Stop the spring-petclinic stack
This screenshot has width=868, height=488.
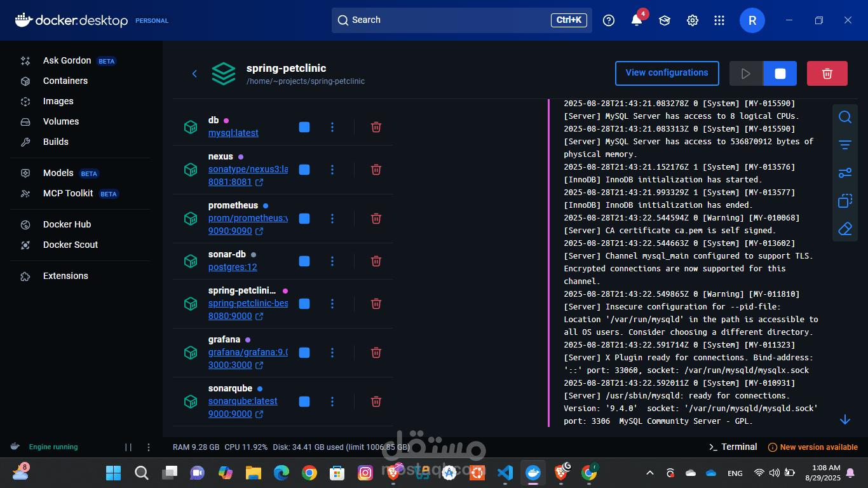(780, 73)
